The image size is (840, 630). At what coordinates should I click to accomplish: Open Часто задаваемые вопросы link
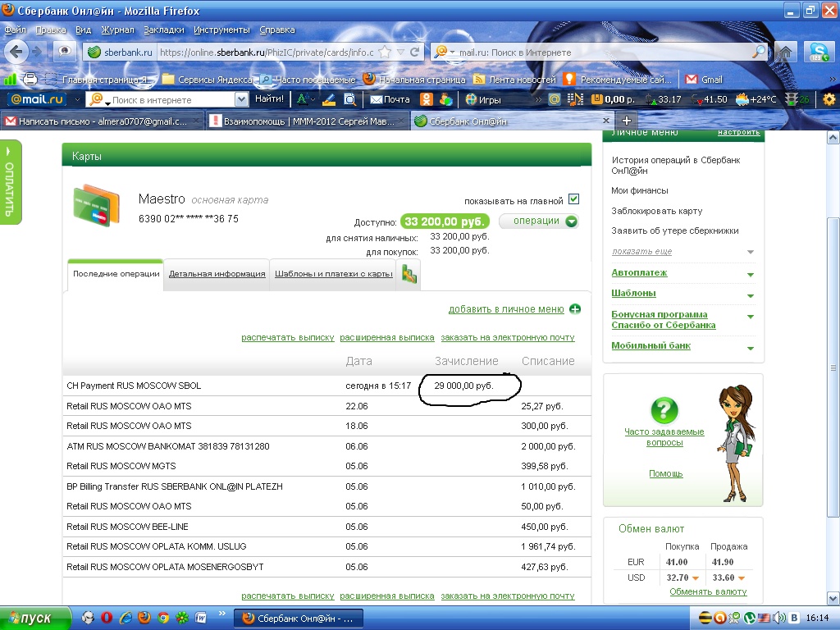coord(664,437)
